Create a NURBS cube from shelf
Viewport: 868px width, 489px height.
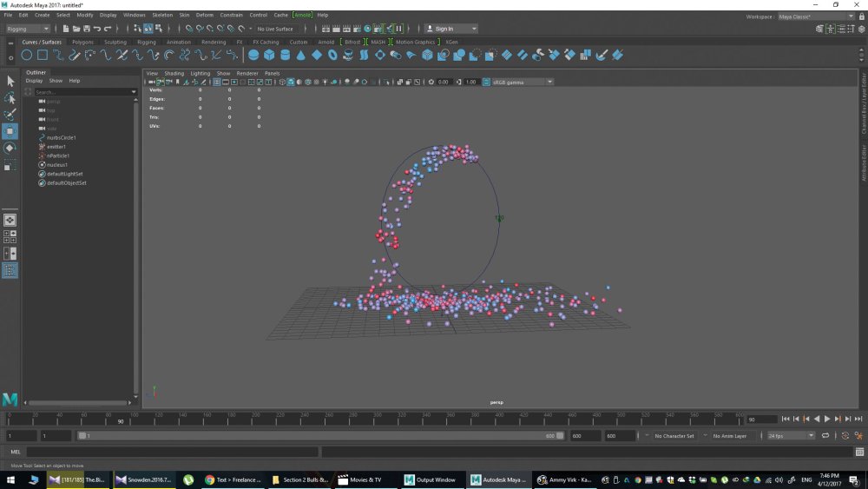click(x=269, y=55)
